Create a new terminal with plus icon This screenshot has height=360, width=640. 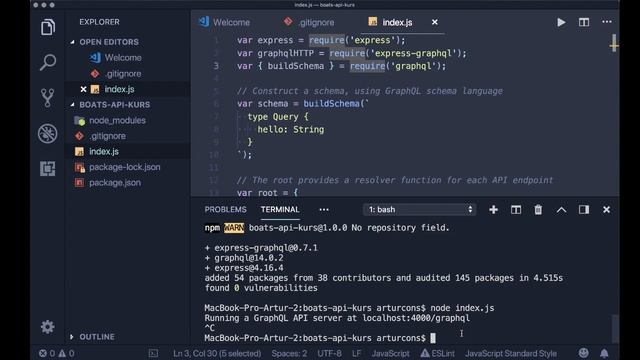[493, 210]
